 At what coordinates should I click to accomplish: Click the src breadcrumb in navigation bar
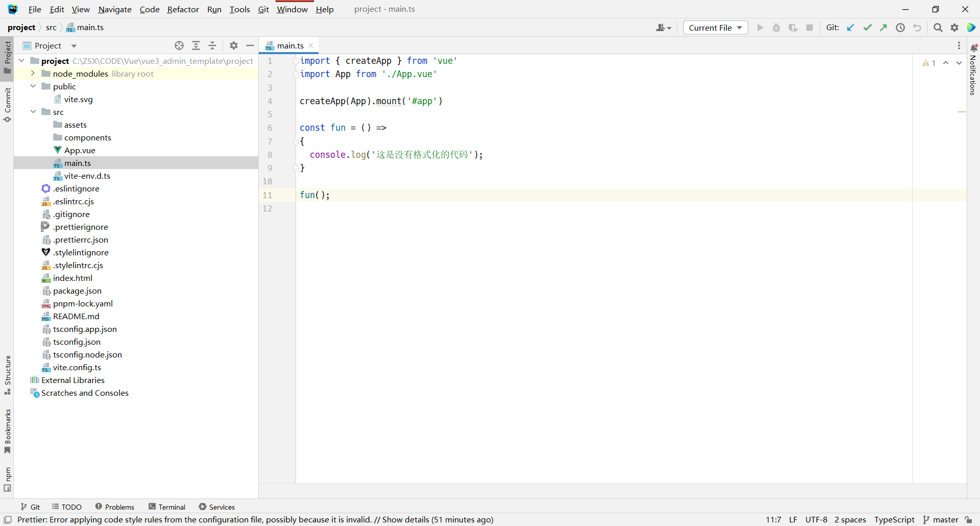[x=51, y=28]
